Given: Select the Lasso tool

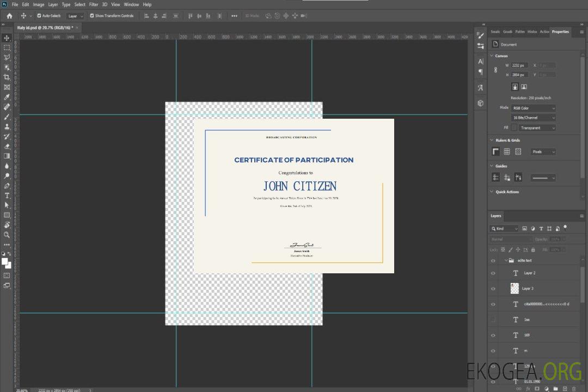Looking at the screenshot, I should 7,57.
